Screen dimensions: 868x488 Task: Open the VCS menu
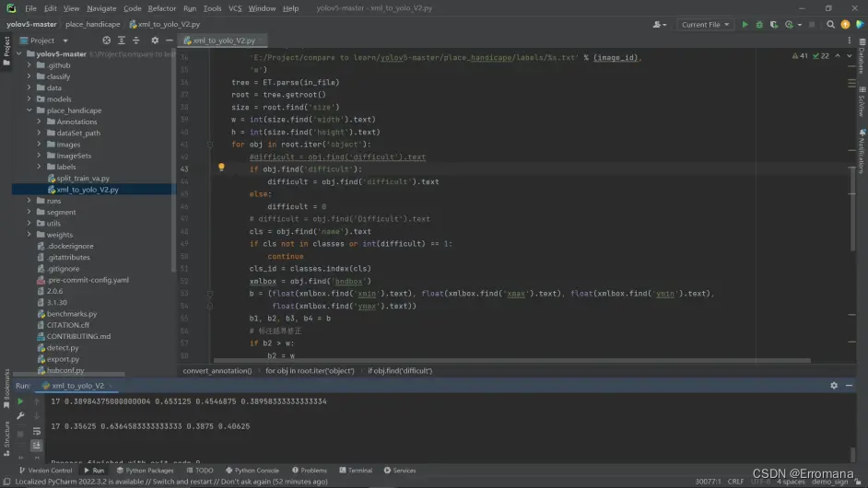tap(235, 8)
